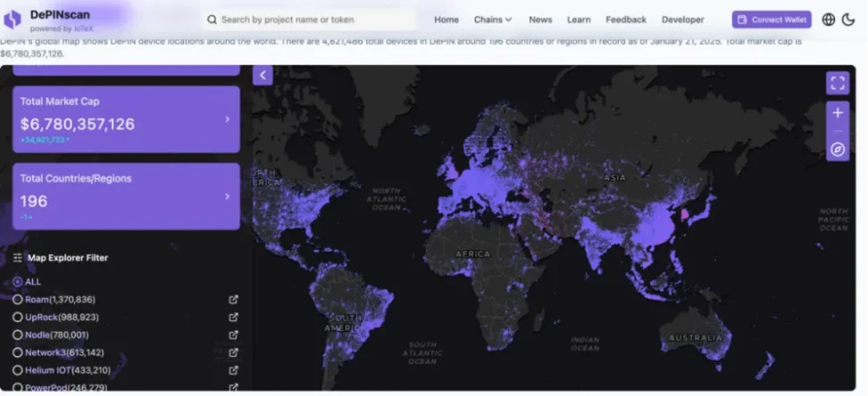Open the Feedback link
The height and width of the screenshot is (396, 868).
click(625, 20)
